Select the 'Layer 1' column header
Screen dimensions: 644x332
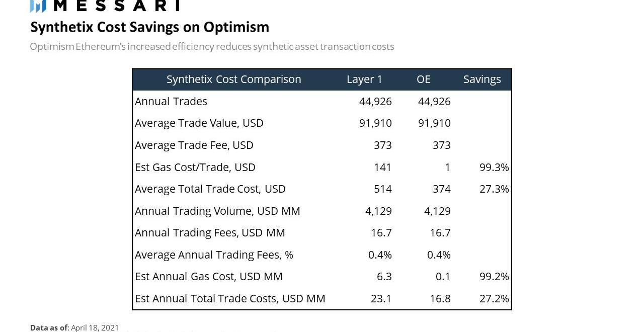(x=364, y=79)
